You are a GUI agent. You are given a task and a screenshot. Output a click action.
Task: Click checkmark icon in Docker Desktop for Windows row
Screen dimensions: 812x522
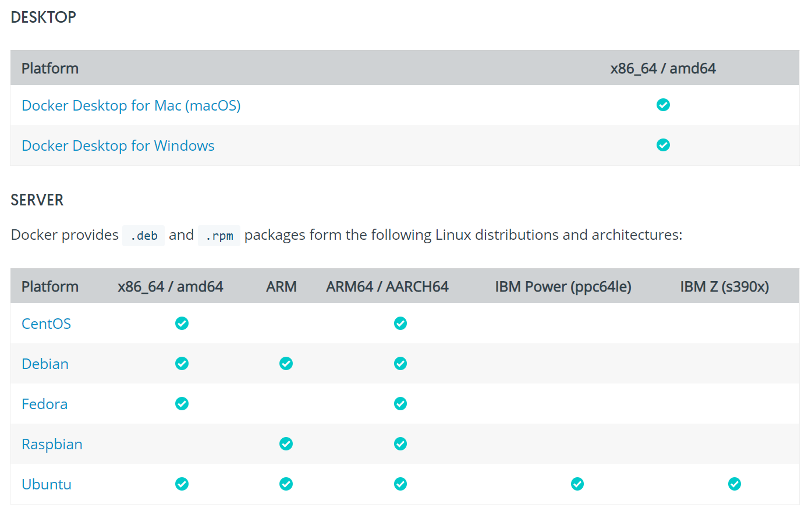(x=663, y=145)
